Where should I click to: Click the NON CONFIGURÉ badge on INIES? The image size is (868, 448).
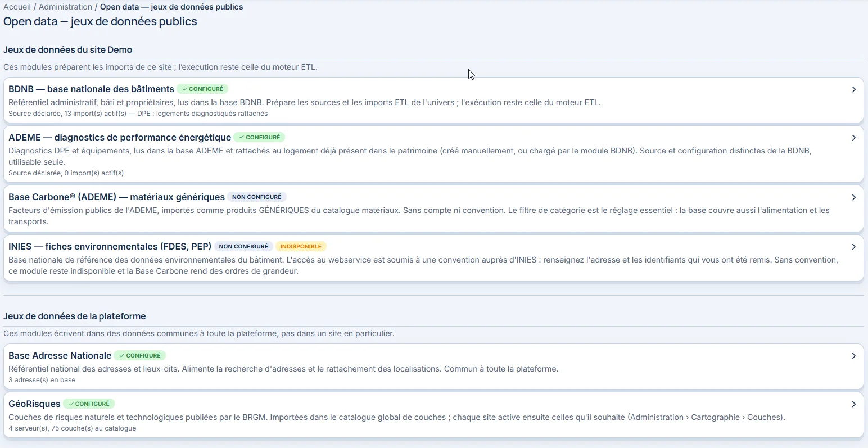(243, 246)
